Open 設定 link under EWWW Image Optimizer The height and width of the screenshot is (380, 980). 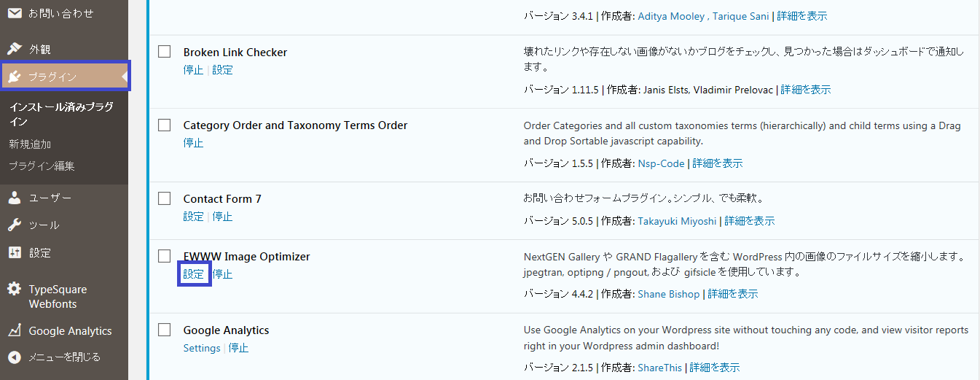(194, 274)
